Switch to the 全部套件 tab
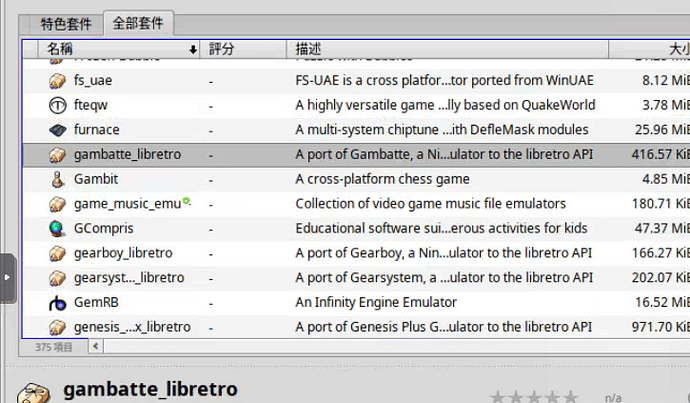Image resolution: width=690 pixels, height=403 pixels. tap(138, 23)
